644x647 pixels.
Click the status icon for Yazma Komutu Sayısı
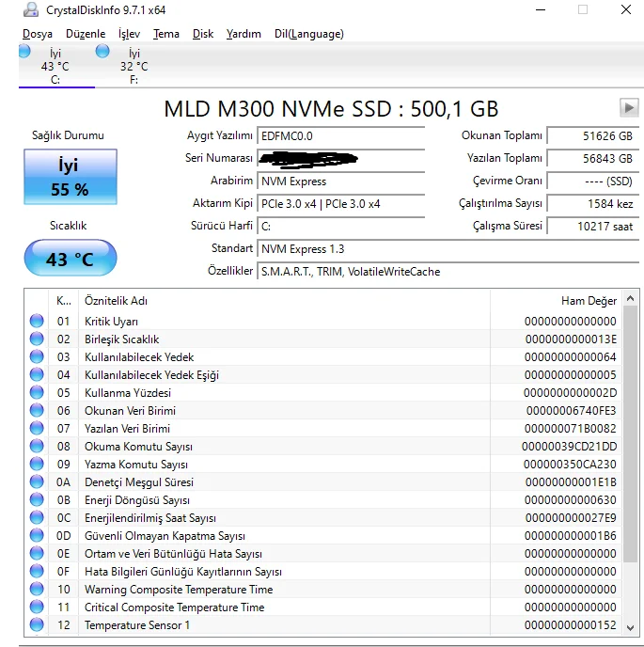pyautogui.click(x=37, y=465)
